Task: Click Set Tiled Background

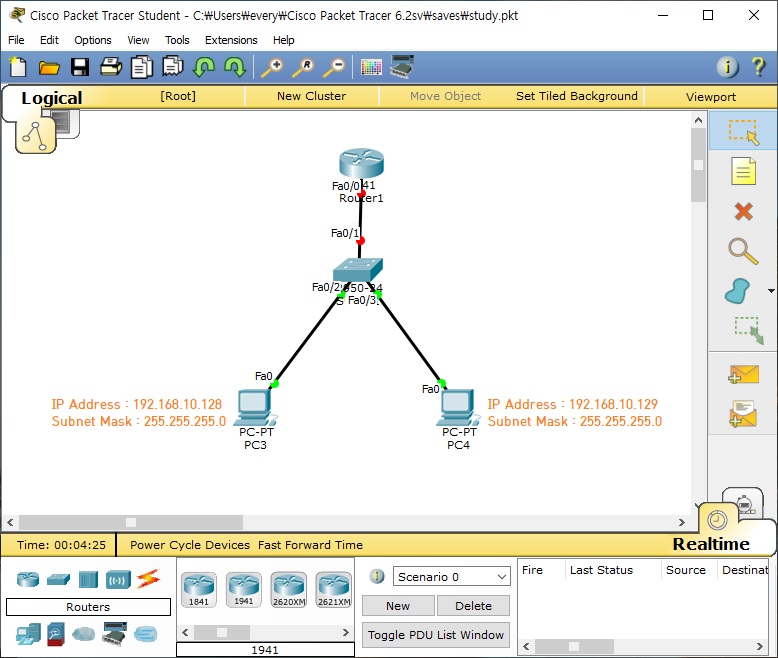Action: tap(577, 96)
